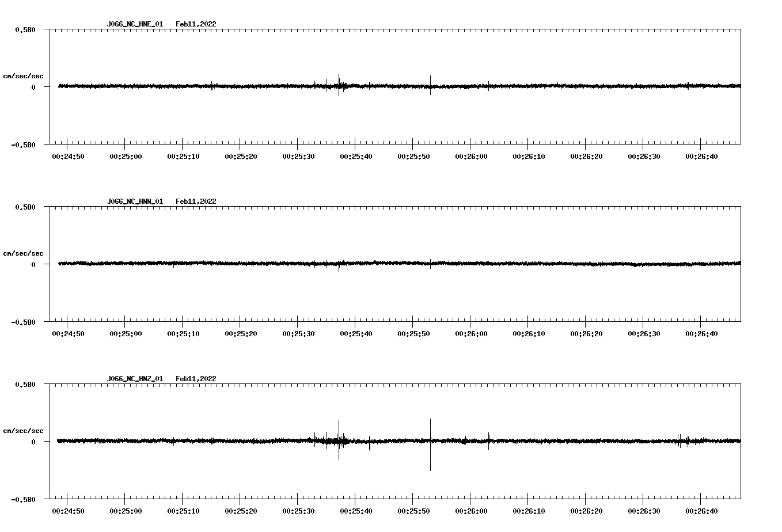The height and width of the screenshot is (532, 782).
Task: Click the J066_NC_HNE_01 channel title
Action: pyautogui.click(x=135, y=24)
